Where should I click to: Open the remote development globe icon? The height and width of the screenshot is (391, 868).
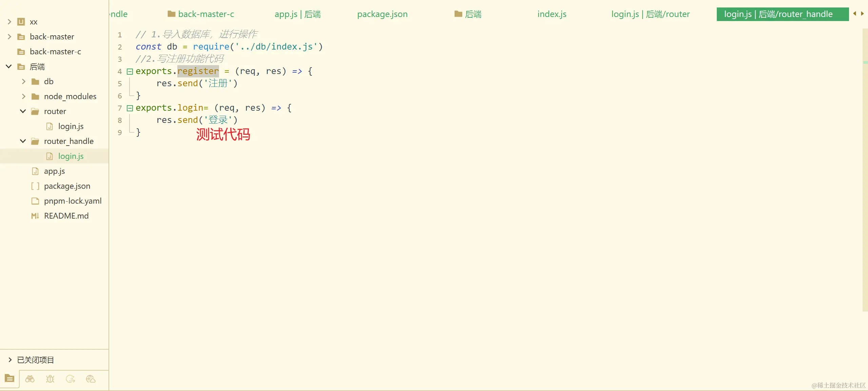(x=90, y=379)
